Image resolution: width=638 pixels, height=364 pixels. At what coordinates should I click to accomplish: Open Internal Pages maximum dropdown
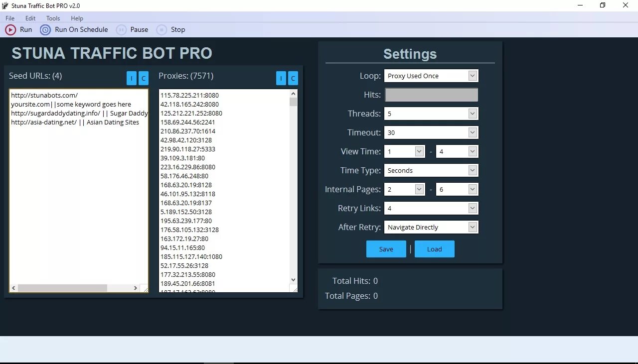tap(473, 189)
